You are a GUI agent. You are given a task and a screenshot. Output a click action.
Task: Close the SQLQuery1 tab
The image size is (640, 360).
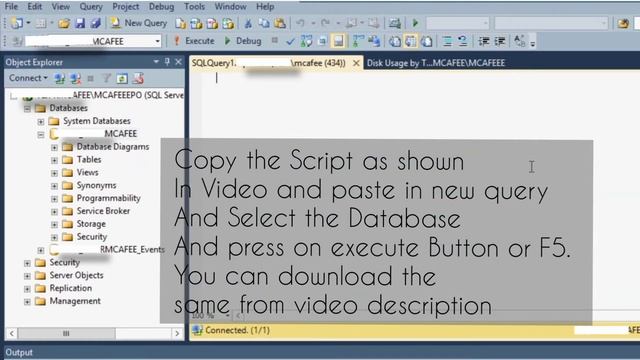click(356, 63)
